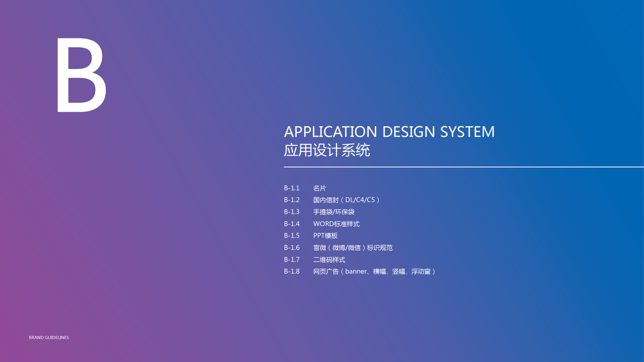Click the 'B-1.3' index number
Screen dimensions: 644x362
click(x=292, y=212)
